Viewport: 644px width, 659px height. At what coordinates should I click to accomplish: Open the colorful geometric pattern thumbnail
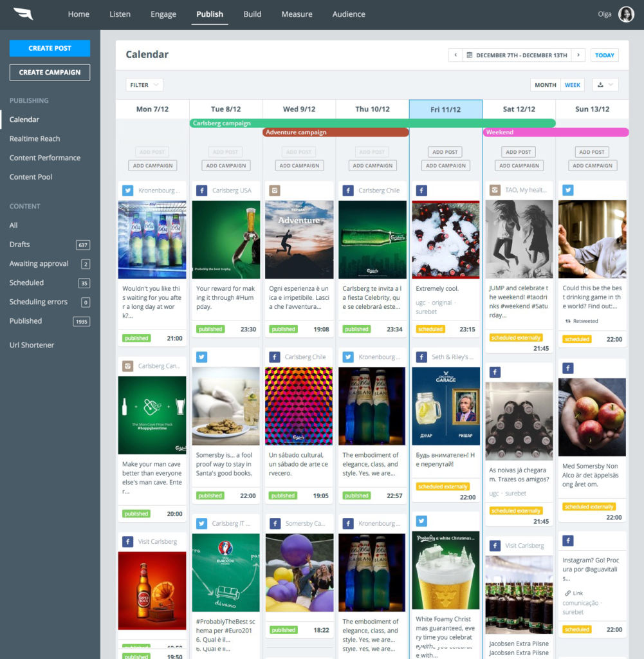point(299,406)
